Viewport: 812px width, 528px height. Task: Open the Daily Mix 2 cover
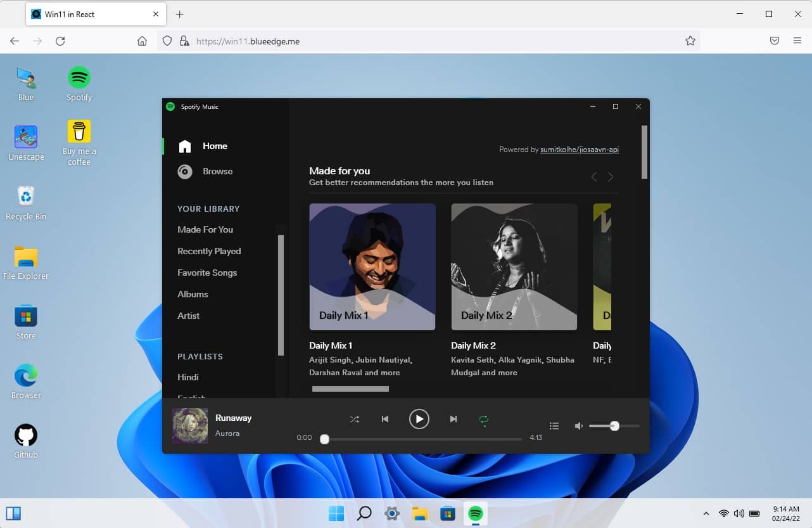514,267
